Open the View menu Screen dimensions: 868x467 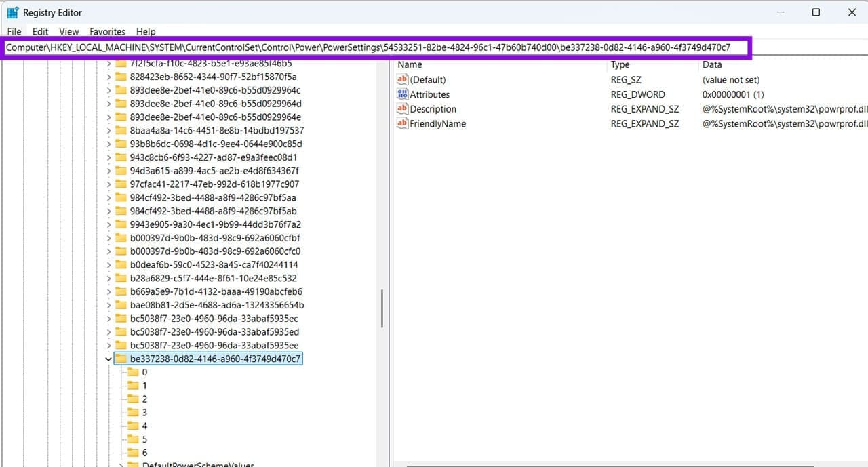point(69,31)
